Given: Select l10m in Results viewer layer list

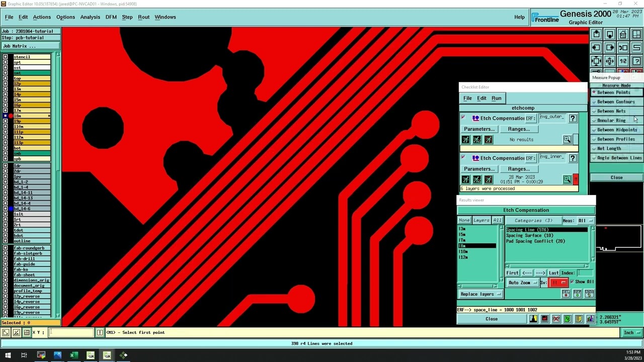Looking at the screenshot, I should [x=476, y=251].
